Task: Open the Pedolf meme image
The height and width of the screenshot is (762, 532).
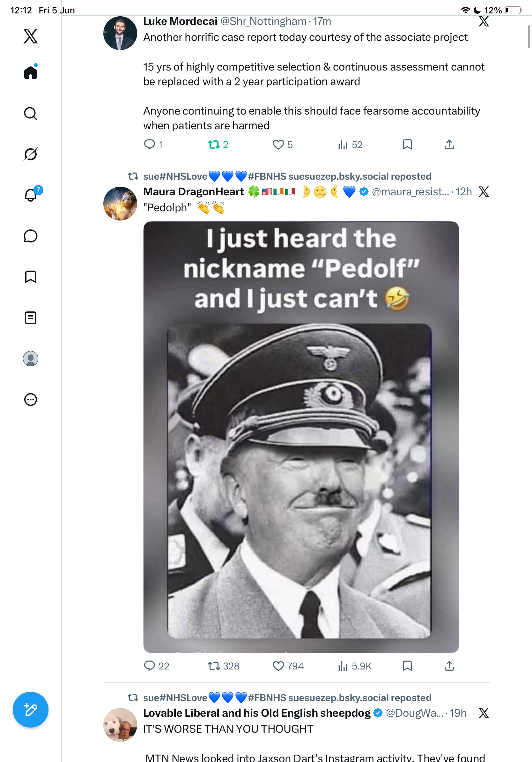Action: (301, 437)
